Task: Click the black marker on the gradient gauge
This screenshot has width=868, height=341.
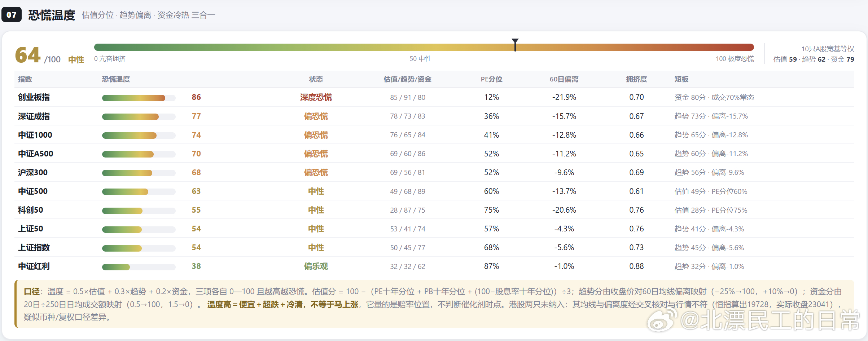Action: (515, 45)
